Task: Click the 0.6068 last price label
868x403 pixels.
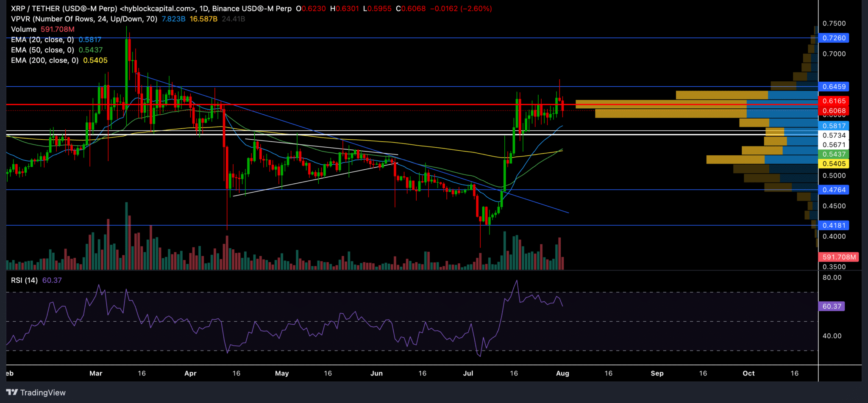Action: tap(834, 110)
